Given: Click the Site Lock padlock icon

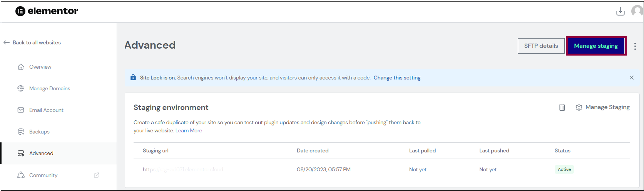Looking at the screenshot, I should pos(133,78).
